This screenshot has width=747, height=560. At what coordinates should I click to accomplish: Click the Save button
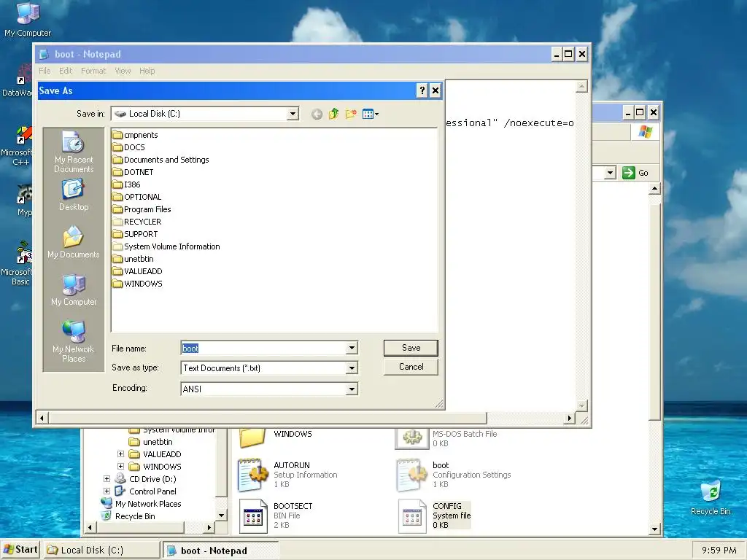point(411,348)
